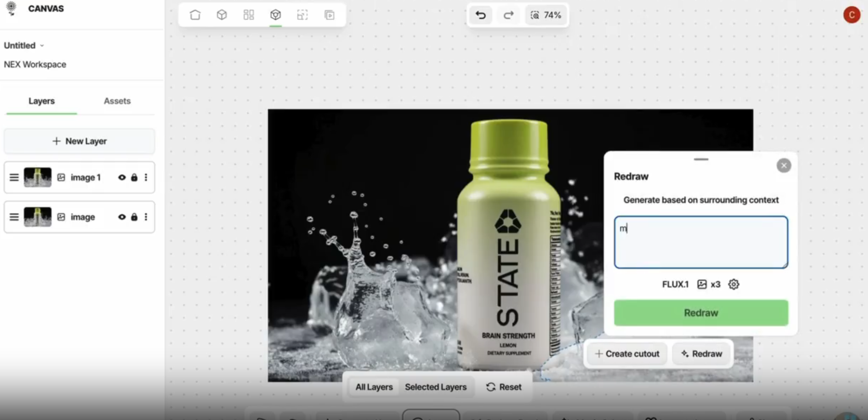Screen dimensions: 868x420
Task: Change the x3 image count
Action: [x=709, y=284]
